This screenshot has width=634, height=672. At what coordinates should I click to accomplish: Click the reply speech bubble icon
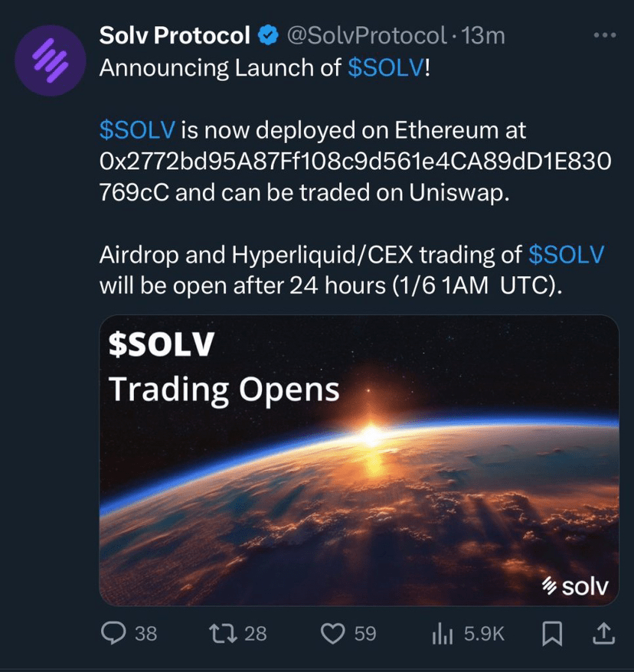114,633
